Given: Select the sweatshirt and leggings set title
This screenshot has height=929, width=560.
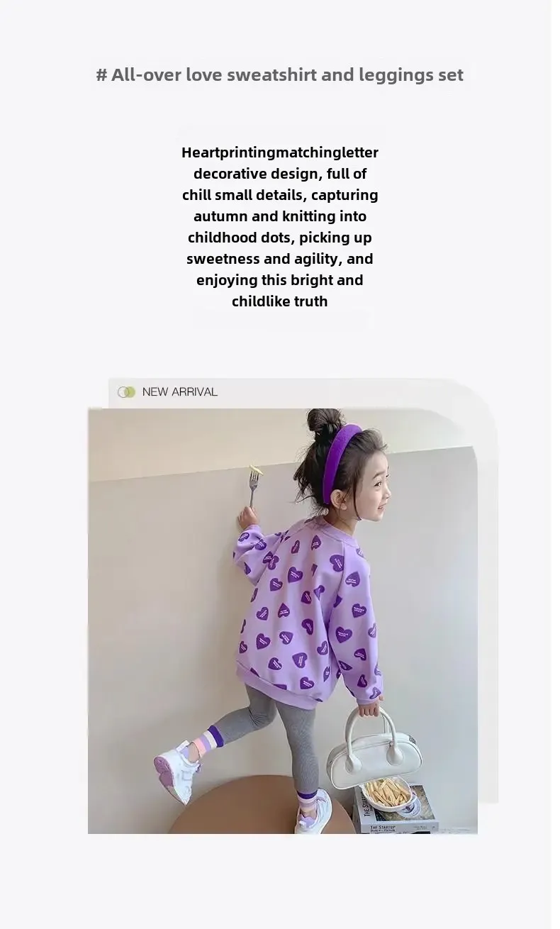Looking at the screenshot, I should pyautogui.click(x=280, y=75).
